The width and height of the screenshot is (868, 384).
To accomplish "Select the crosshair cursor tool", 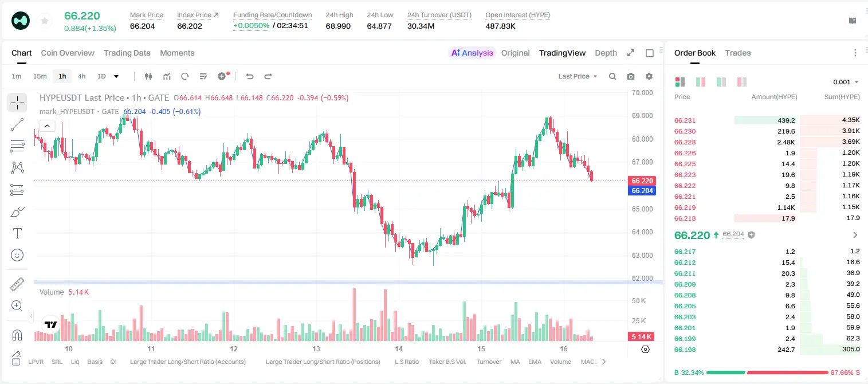I will pyautogui.click(x=17, y=103).
